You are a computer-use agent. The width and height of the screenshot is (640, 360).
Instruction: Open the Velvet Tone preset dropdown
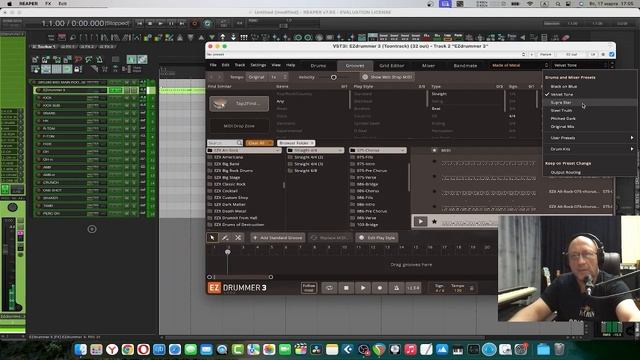tap(580, 65)
